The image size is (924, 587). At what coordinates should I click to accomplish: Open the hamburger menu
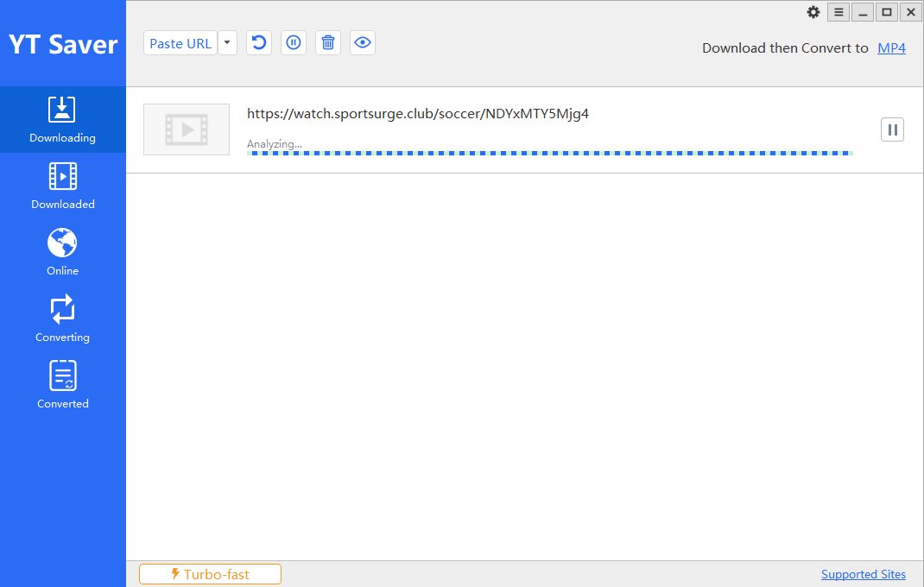[839, 12]
